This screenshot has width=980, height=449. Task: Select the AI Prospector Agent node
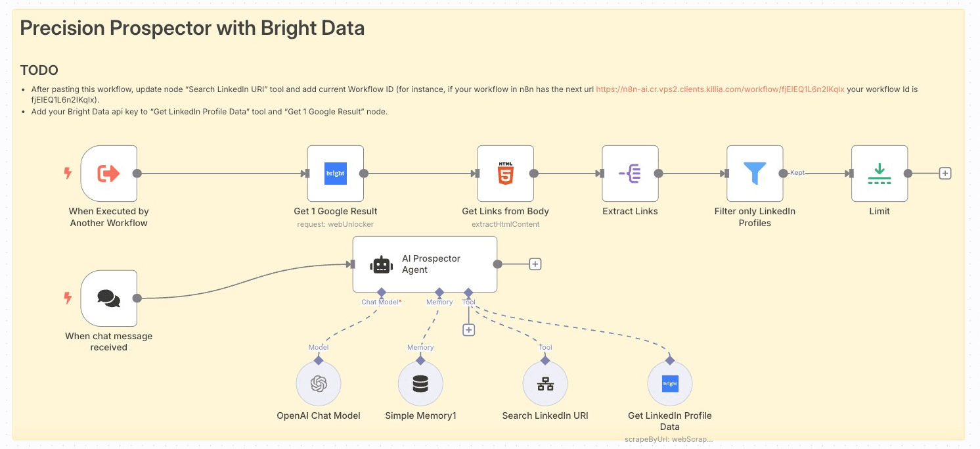[x=424, y=264]
